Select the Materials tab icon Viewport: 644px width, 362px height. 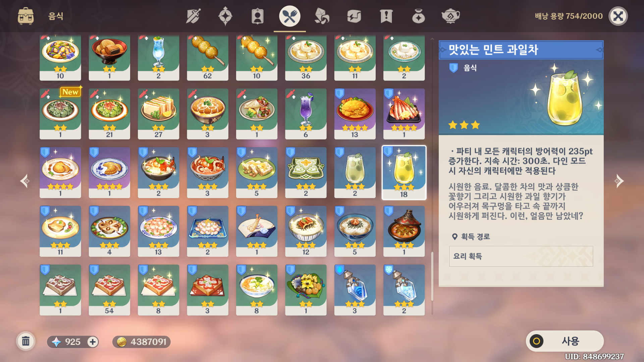[322, 16]
